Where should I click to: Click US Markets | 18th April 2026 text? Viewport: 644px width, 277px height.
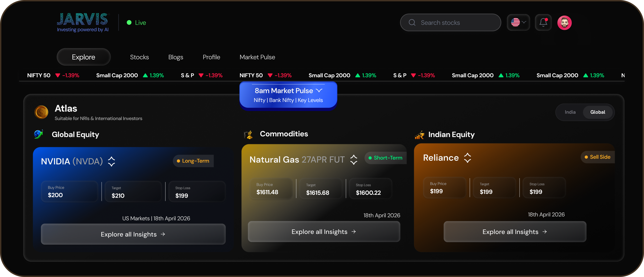tap(156, 219)
